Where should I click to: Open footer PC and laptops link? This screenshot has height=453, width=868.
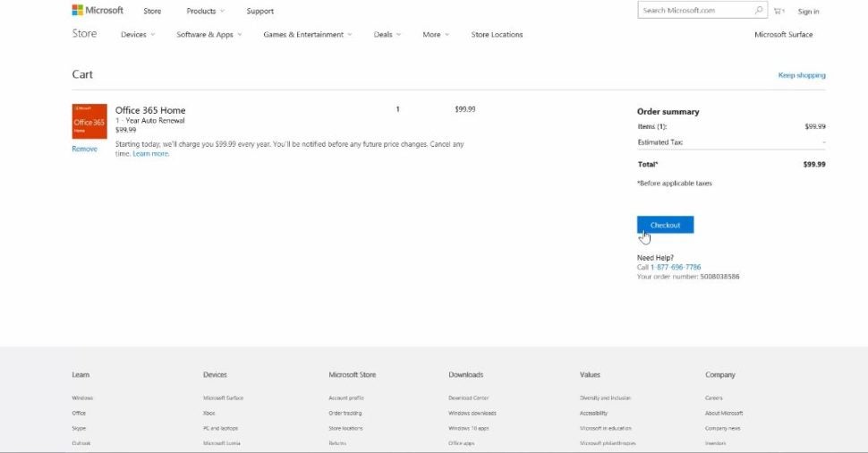[220, 428]
